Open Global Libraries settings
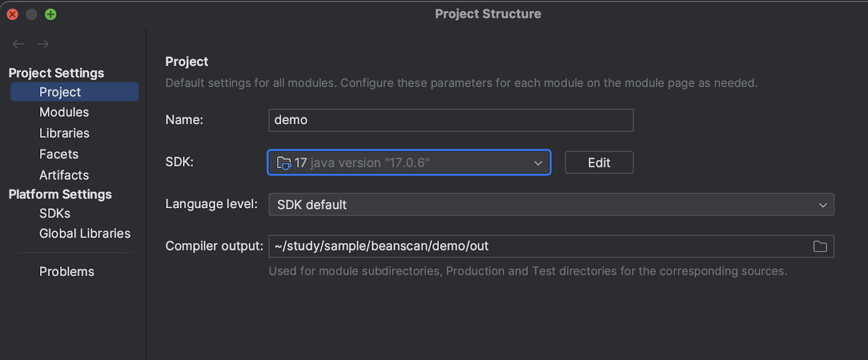Screen dimensions: 868x360 coord(85,234)
